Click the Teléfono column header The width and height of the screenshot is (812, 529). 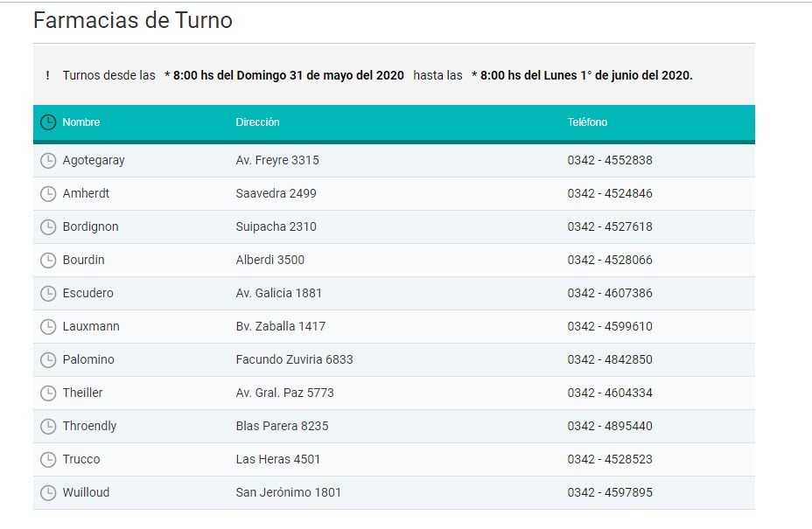tap(587, 122)
